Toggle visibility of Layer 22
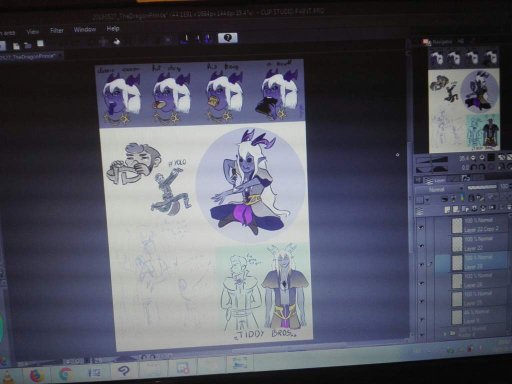The width and height of the screenshot is (512, 384). click(421, 245)
